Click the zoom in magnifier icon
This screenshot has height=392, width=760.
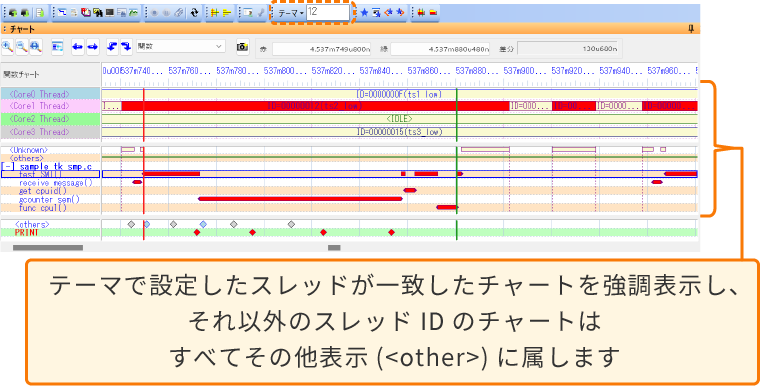(7, 47)
